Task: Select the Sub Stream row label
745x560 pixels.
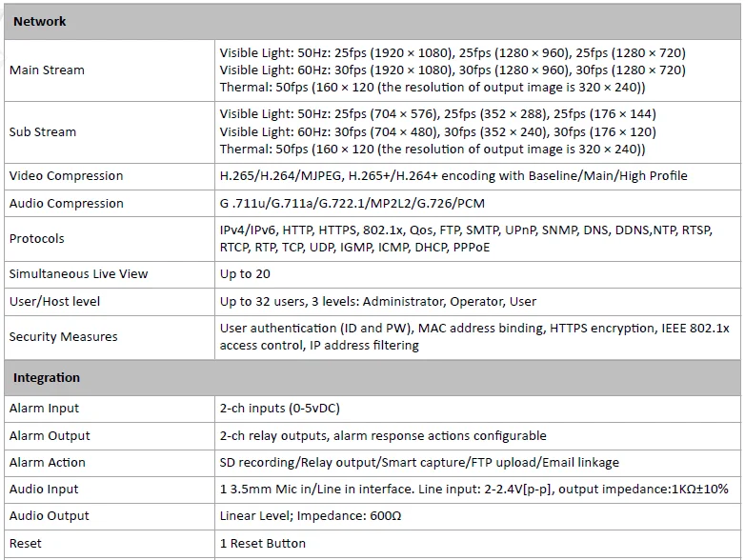Action: 43,132
